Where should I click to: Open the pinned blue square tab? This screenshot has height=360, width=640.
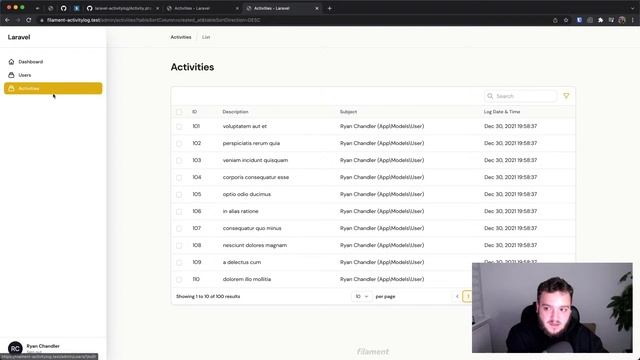pyautogui.click(x=76, y=8)
